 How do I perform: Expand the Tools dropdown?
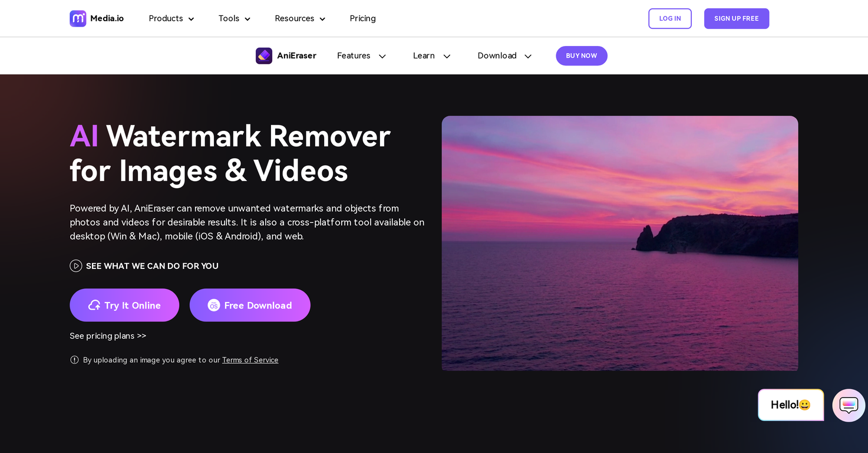(234, 18)
